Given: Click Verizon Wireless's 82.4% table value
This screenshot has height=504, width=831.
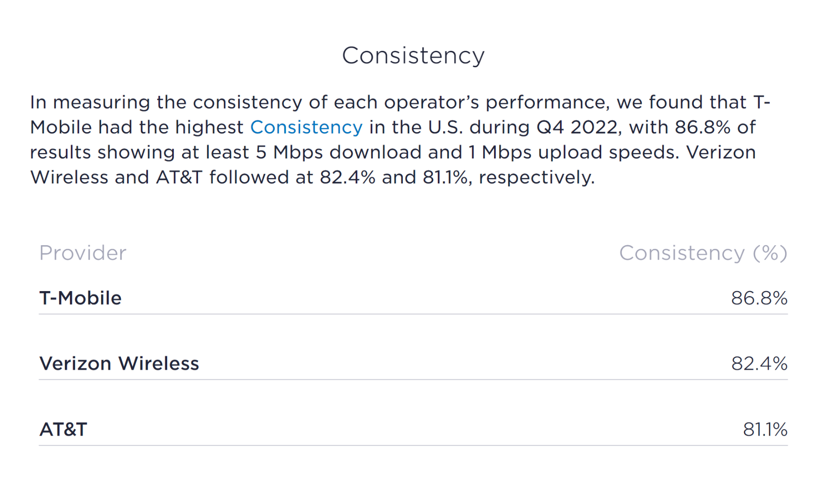Looking at the screenshot, I should pos(759,364).
